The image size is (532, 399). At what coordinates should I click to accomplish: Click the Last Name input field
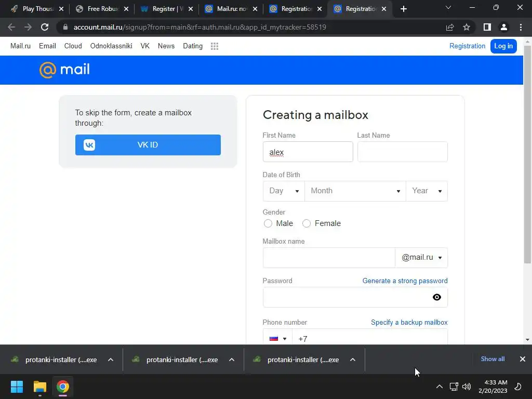(x=403, y=152)
